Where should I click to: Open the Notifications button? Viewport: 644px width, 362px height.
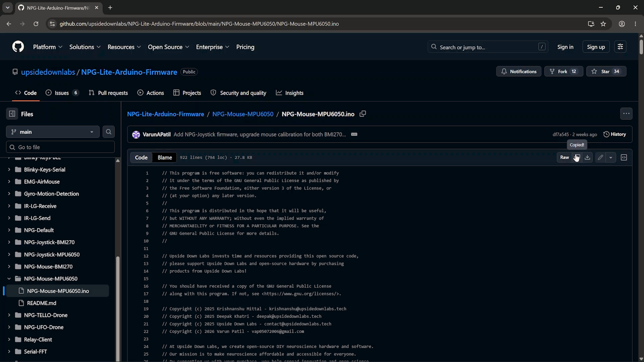click(x=518, y=71)
